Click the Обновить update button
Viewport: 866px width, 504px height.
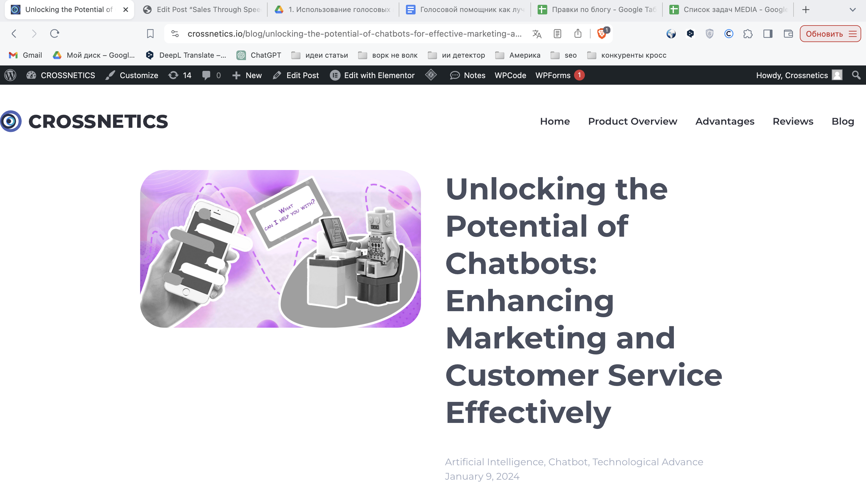click(830, 34)
